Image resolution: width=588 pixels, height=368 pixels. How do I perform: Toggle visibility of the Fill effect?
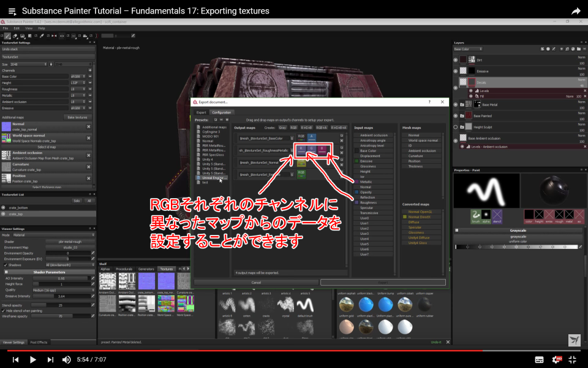point(471,96)
